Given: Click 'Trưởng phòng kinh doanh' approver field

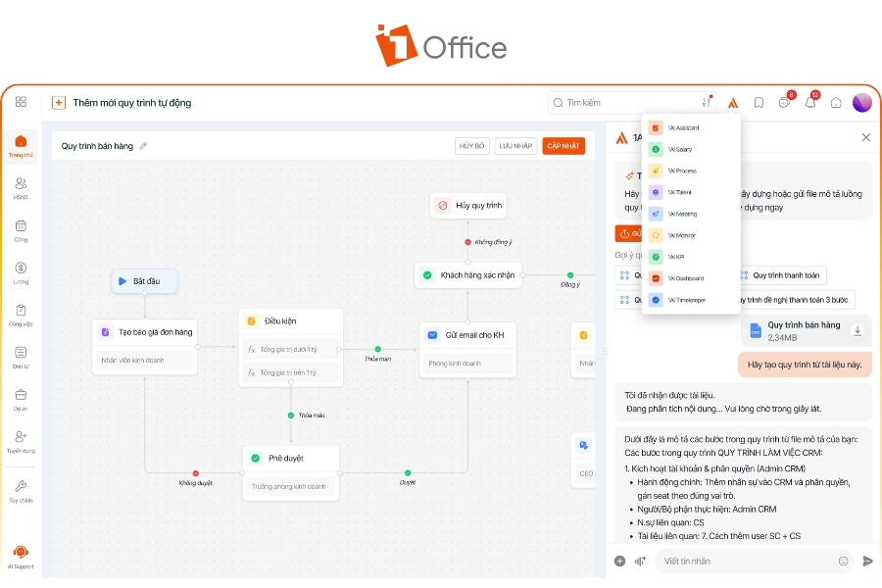Looking at the screenshot, I should (291, 486).
